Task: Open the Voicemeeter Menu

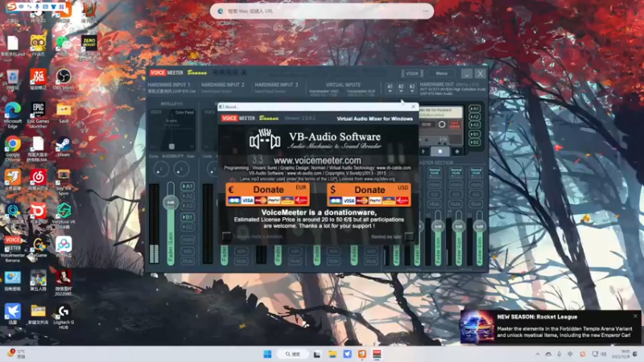Action: [441, 73]
